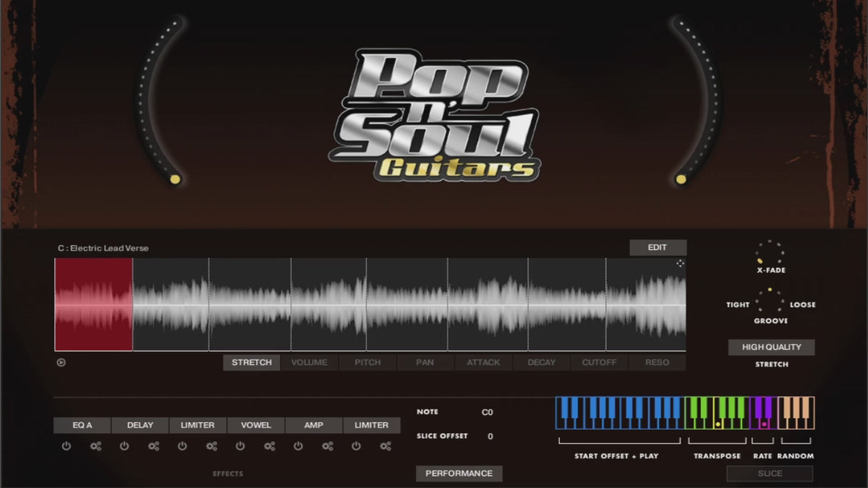Toggle power for the EQ A effect
Screen dimensions: 868x488
[67, 447]
